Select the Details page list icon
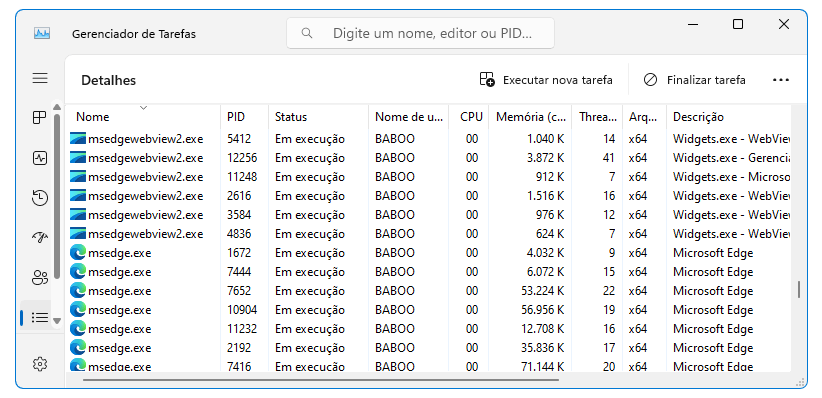Image resolution: width=822 pixels, height=398 pixels. 40,317
